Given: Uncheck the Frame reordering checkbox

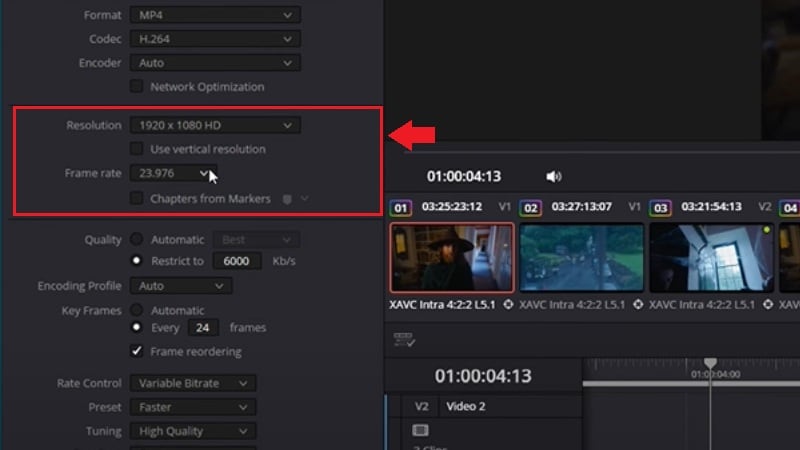Looking at the screenshot, I should point(136,351).
